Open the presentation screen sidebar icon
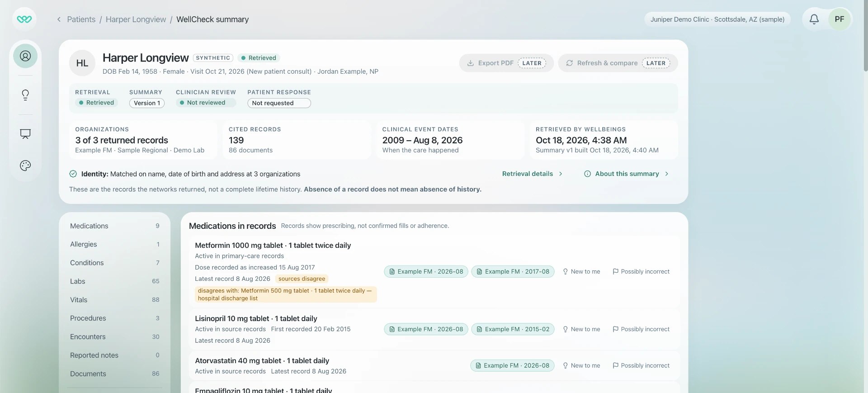This screenshot has height=393, width=868. (25, 134)
